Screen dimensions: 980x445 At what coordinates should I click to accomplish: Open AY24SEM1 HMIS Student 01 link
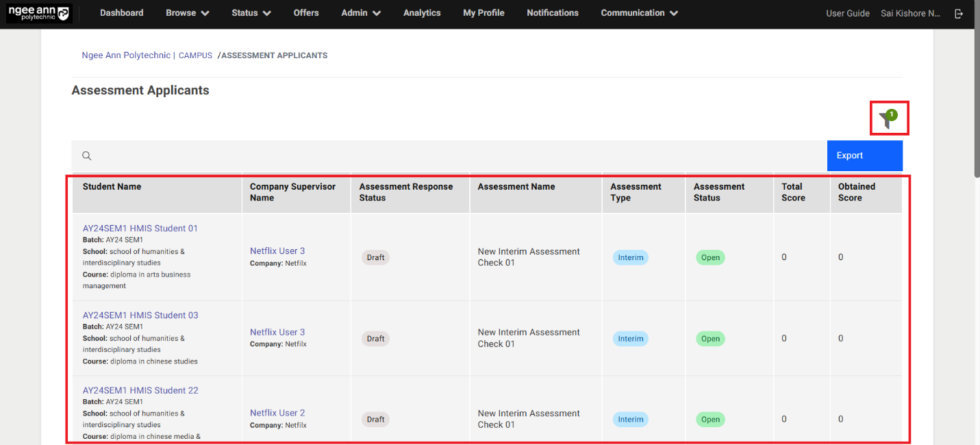point(140,229)
